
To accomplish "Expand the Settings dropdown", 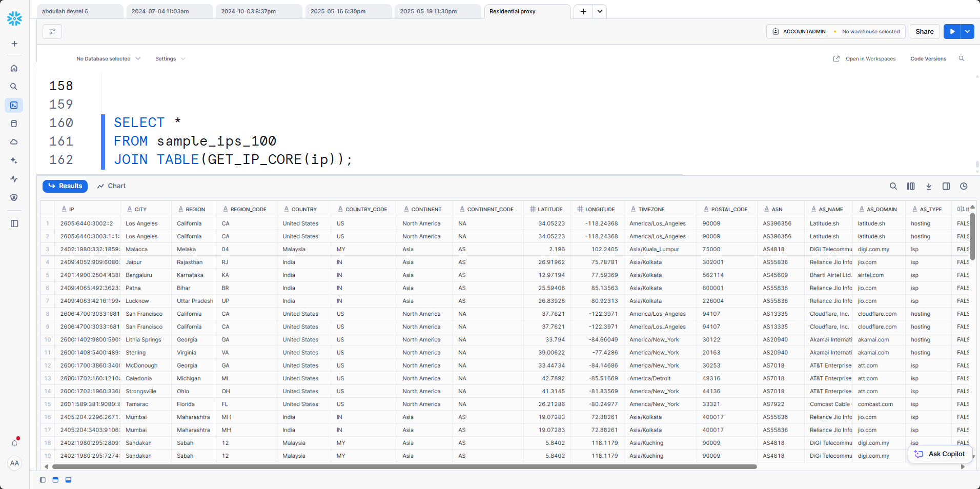I will pyautogui.click(x=170, y=59).
